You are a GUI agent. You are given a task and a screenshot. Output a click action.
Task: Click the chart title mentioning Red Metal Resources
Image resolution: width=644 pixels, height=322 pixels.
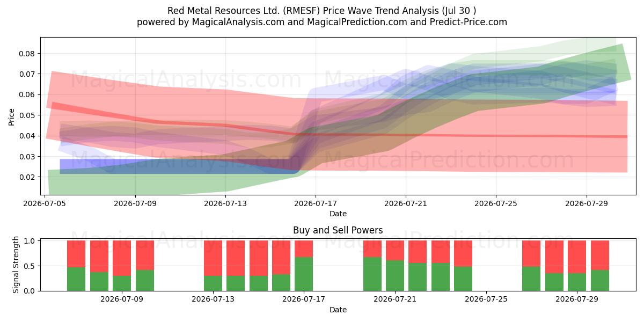[322, 11]
